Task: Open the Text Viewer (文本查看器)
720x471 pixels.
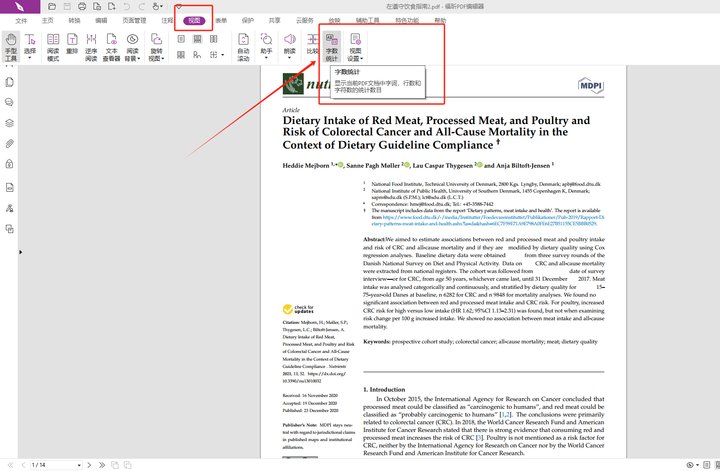Action: tap(111, 51)
